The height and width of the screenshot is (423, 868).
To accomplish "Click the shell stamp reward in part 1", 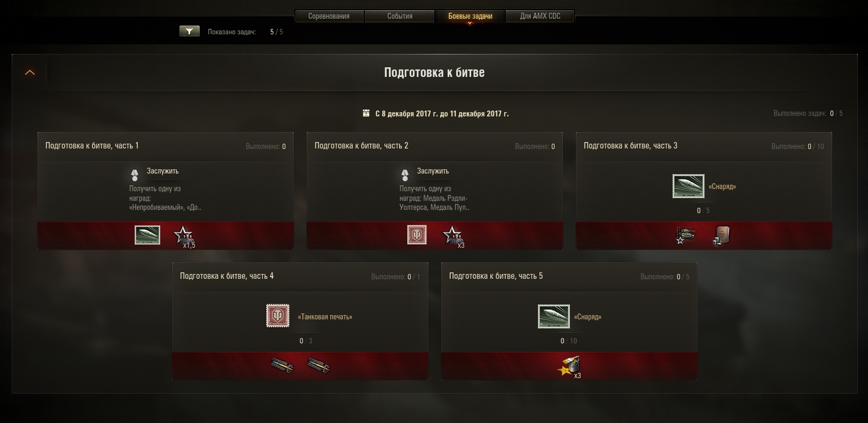I will (147, 235).
